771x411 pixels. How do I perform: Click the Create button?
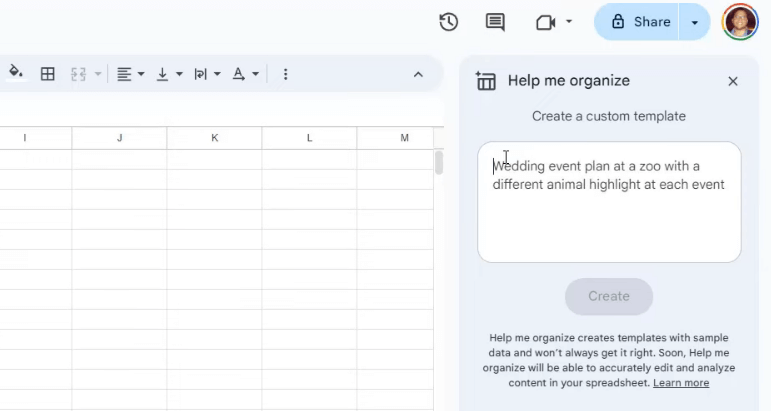609,296
